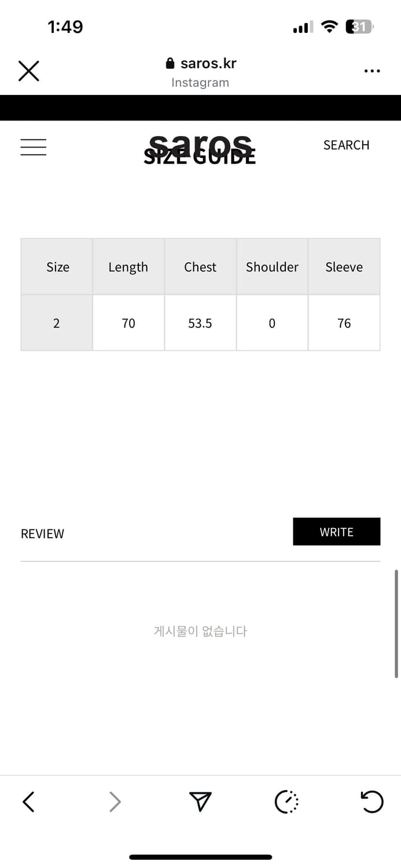Screen dimensions: 401x868
Task: Select the Chest value 53.5 cell
Action: pos(200,323)
